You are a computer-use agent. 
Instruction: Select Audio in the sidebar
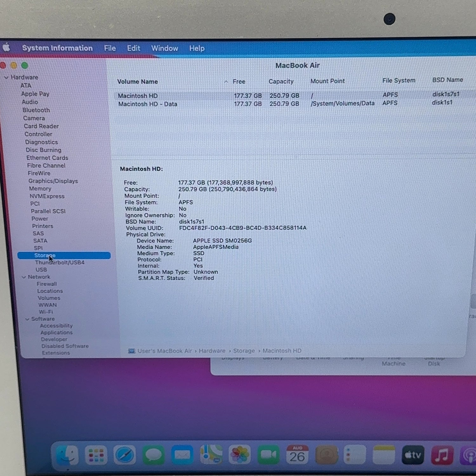tap(30, 102)
